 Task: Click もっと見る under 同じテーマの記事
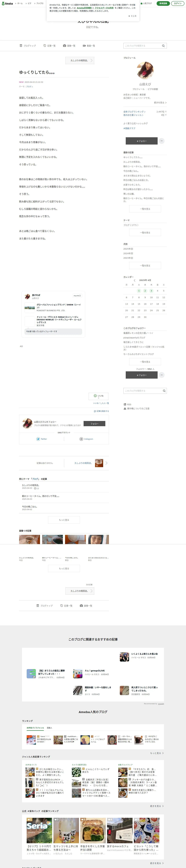point(64,520)
